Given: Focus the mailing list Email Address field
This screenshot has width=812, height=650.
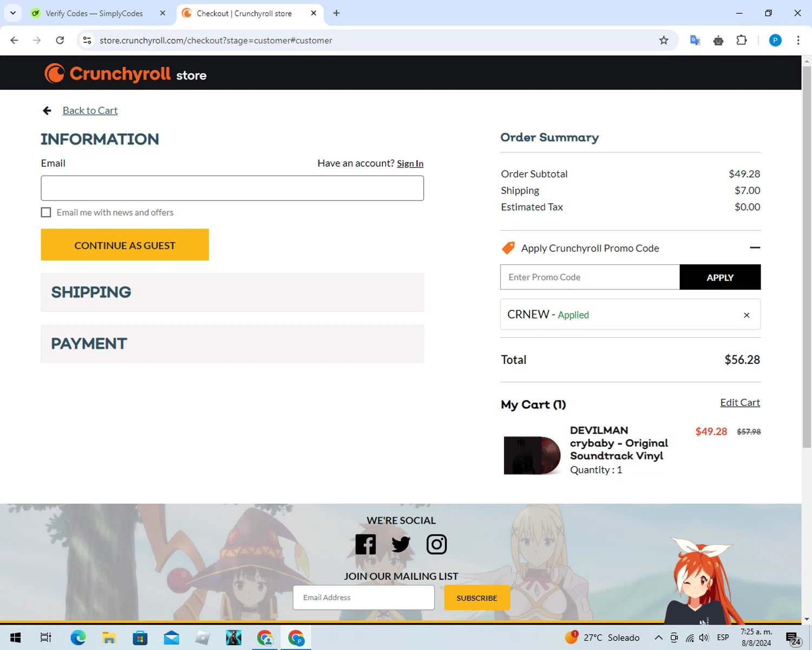Looking at the screenshot, I should [x=364, y=597].
